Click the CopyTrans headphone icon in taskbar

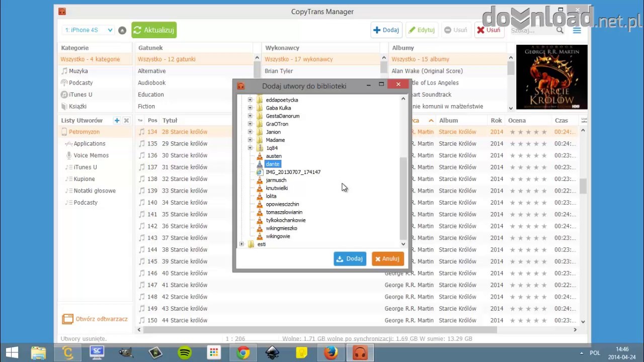(x=360, y=353)
